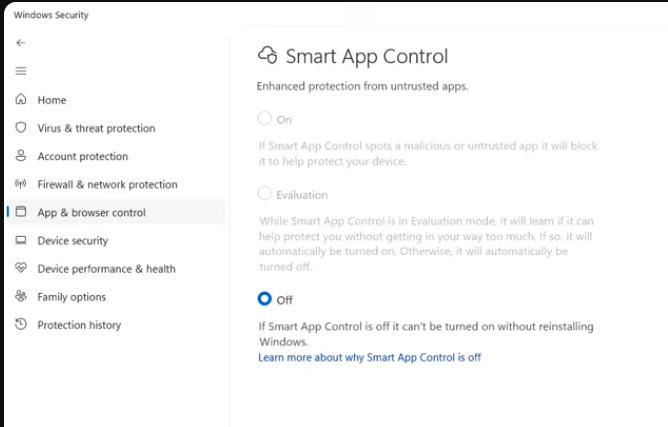The image size is (668, 427).
Task: Click the Home house icon
Action: click(20, 99)
